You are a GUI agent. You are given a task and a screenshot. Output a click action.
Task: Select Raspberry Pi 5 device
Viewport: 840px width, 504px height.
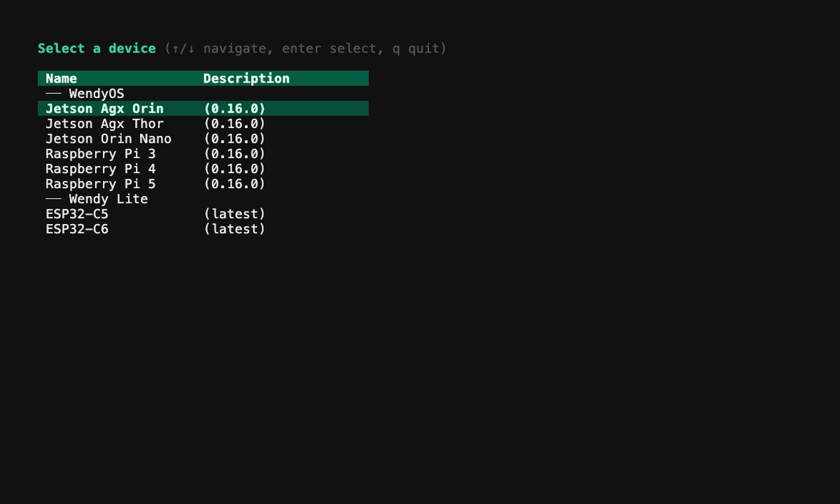(203, 184)
